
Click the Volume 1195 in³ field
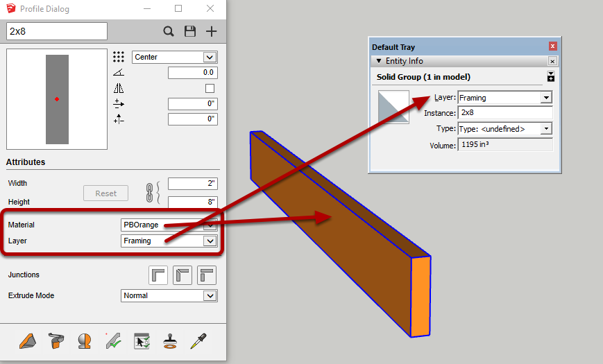point(505,144)
